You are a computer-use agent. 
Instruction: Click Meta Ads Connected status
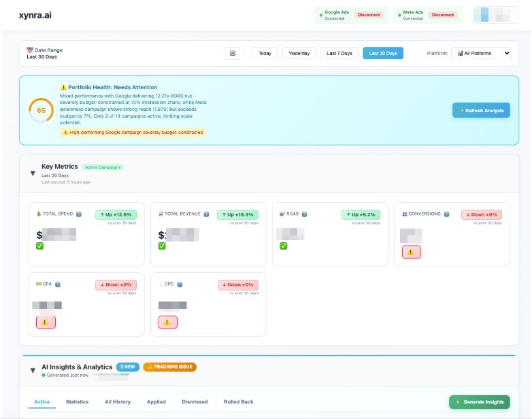click(x=411, y=15)
